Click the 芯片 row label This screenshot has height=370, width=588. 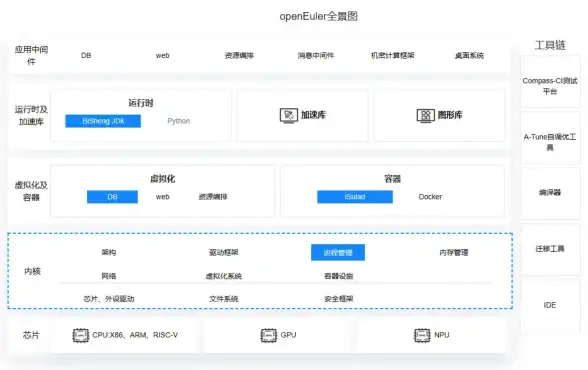coord(31,335)
